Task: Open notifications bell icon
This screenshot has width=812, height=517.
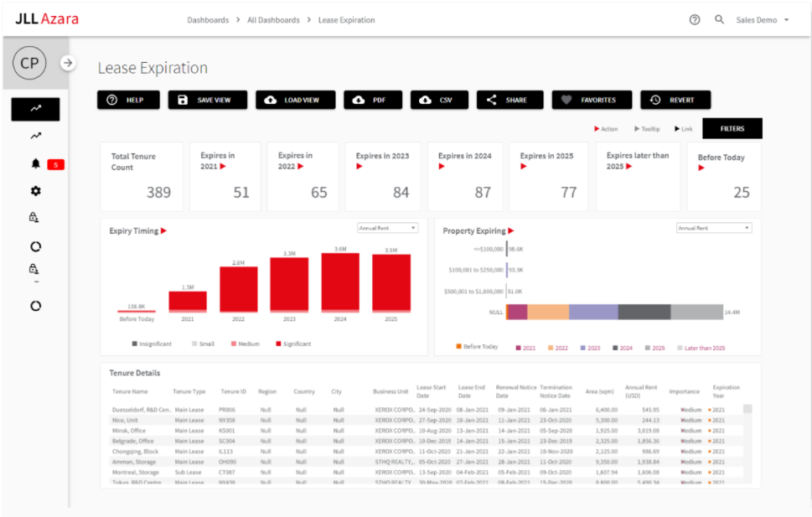Action: [x=35, y=163]
